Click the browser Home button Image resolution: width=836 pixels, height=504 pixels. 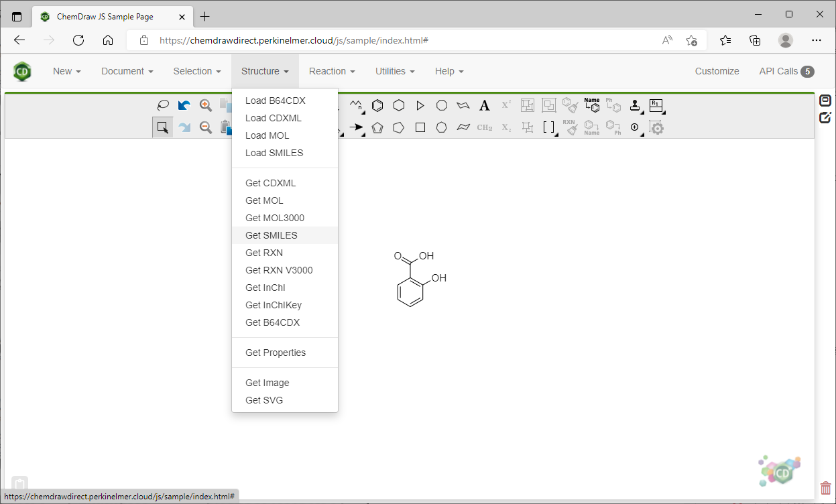coord(108,40)
